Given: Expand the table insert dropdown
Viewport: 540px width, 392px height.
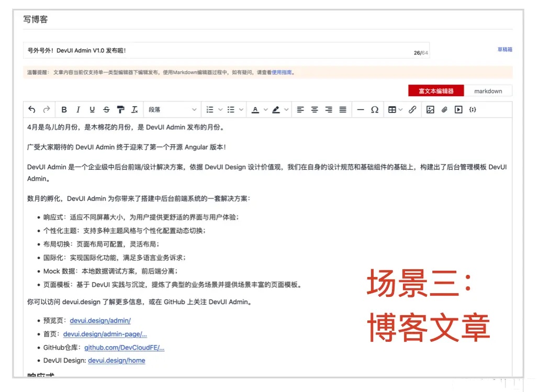Looking at the screenshot, I should coord(400,110).
